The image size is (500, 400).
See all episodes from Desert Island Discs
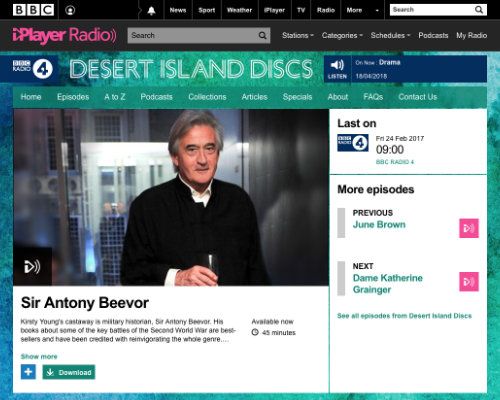pos(404,316)
